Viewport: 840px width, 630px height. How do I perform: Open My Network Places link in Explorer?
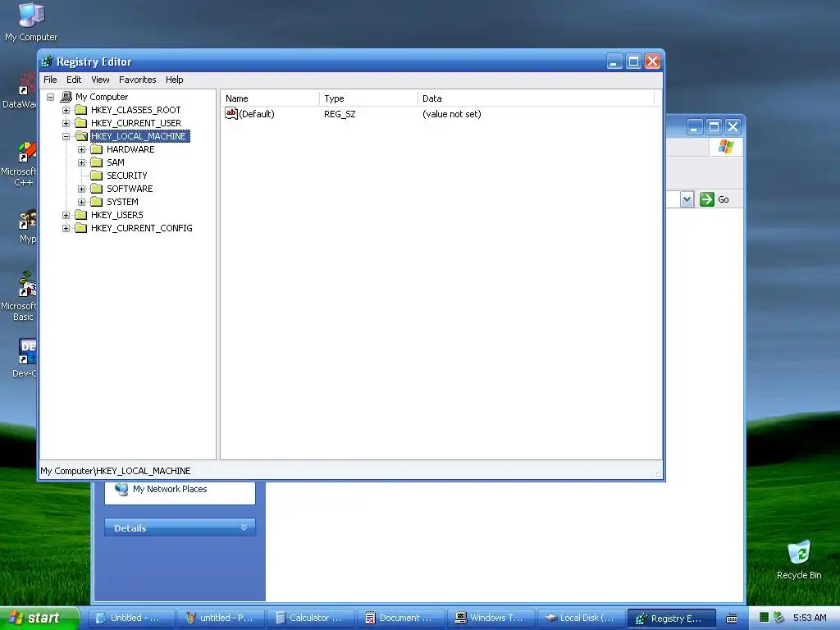click(x=170, y=489)
